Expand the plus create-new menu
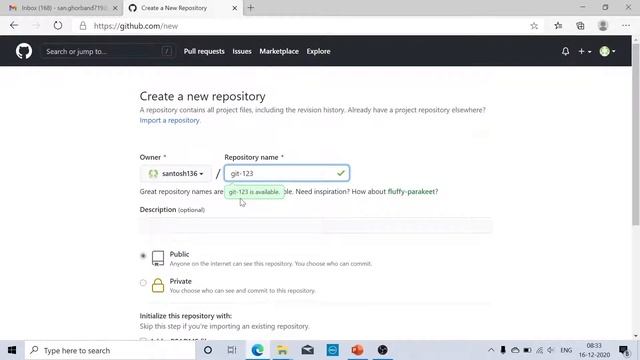This screenshot has height=360, width=640. coord(584,51)
